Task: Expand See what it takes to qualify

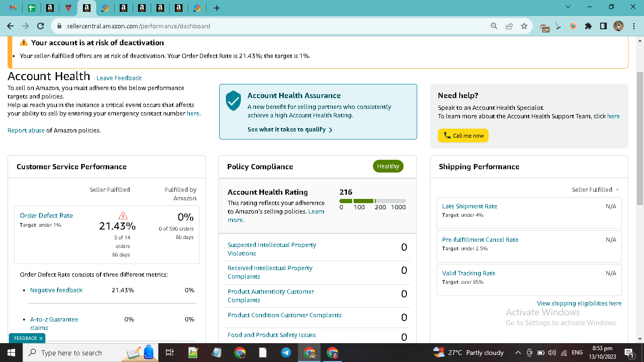Action: (290, 130)
